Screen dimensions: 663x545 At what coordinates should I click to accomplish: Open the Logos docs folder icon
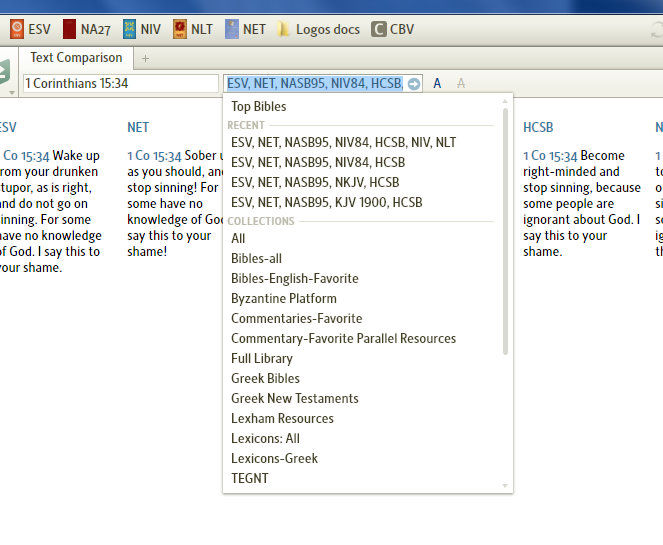[x=283, y=29]
